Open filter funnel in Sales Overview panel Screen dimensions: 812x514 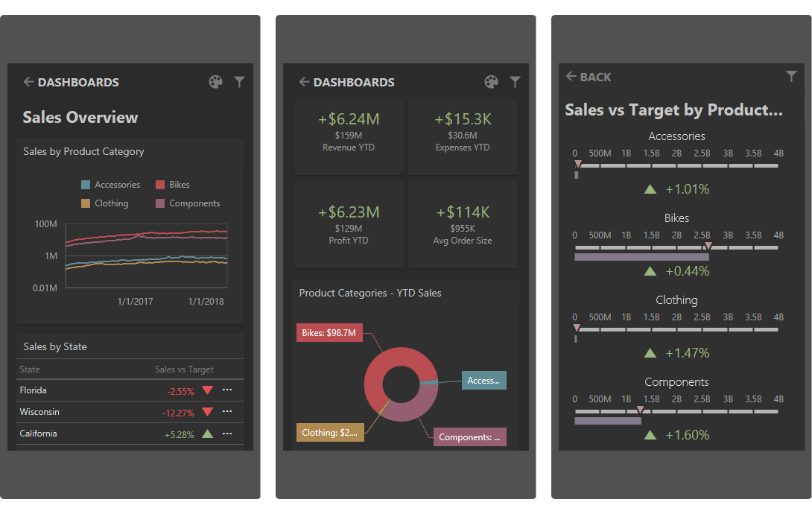[x=239, y=82]
